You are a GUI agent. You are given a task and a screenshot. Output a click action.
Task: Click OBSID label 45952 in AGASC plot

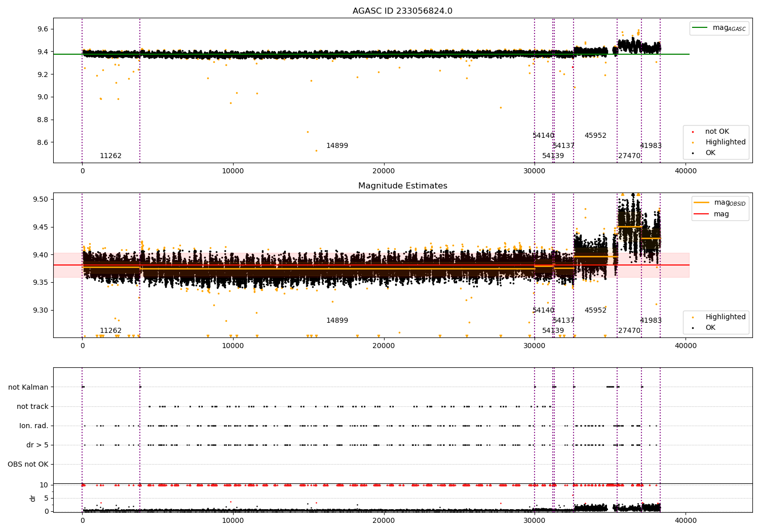595,135
